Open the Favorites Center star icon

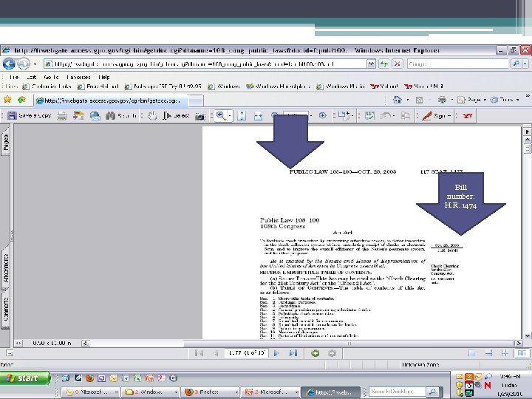[7, 100]
